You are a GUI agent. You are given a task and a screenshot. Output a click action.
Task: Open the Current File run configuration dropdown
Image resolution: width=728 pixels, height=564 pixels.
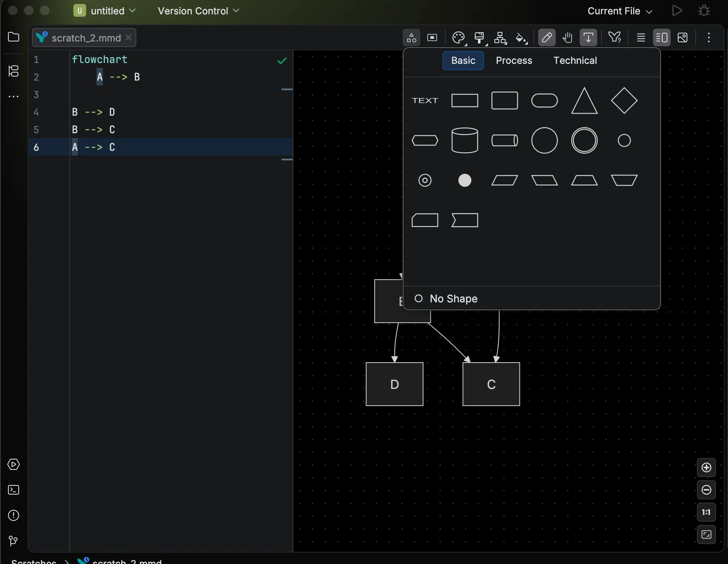(x=619, y=11)
